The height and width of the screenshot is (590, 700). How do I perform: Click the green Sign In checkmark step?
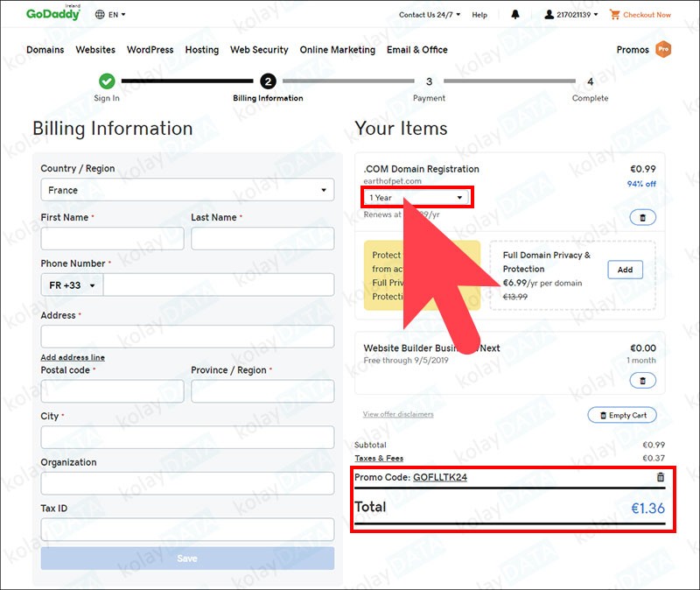point(107,81)
